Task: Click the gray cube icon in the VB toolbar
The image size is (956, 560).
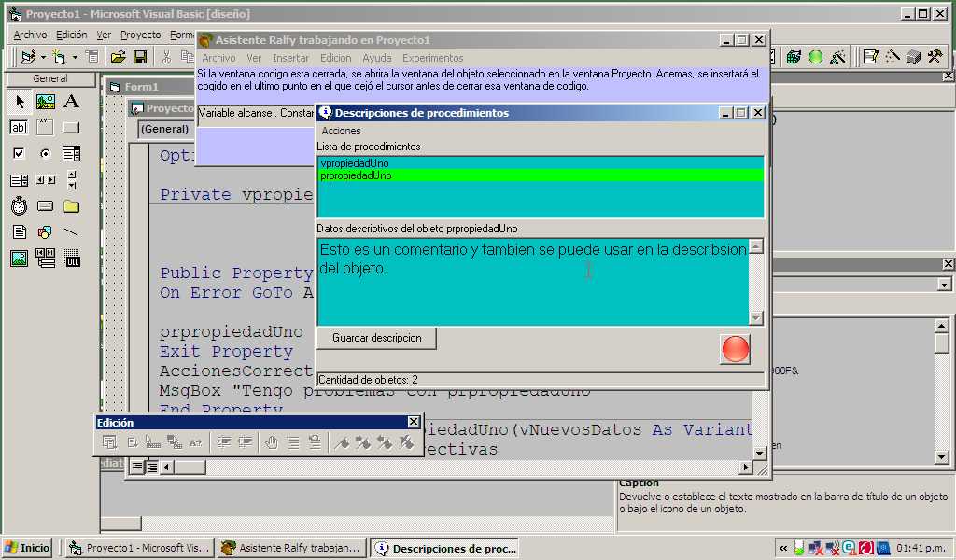Action: click(913, 57)
